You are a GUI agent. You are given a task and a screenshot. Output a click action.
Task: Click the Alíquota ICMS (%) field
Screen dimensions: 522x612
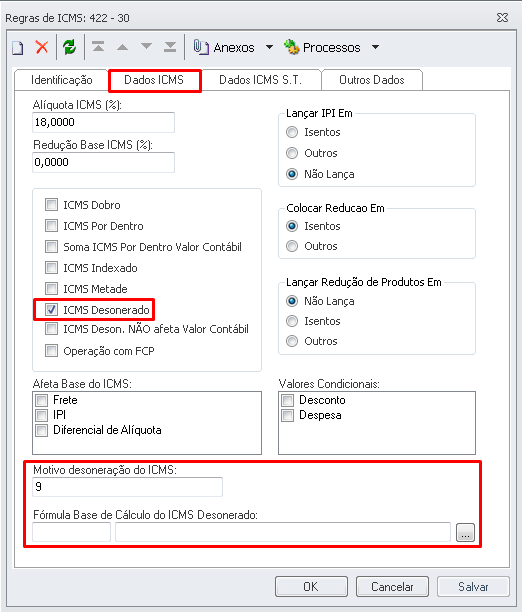click(103, 123)
